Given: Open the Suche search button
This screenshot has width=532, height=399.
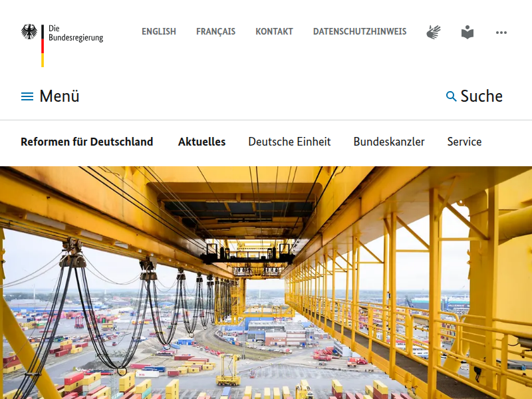Looking at the screenshot, I should (474, 96).
